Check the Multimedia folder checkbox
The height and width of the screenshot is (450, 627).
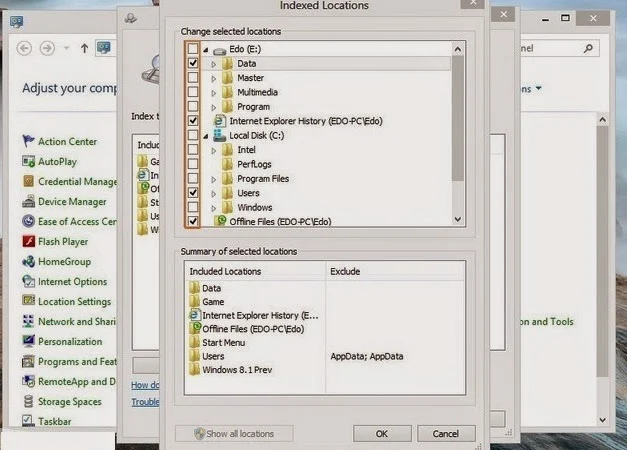coord(193,92)
